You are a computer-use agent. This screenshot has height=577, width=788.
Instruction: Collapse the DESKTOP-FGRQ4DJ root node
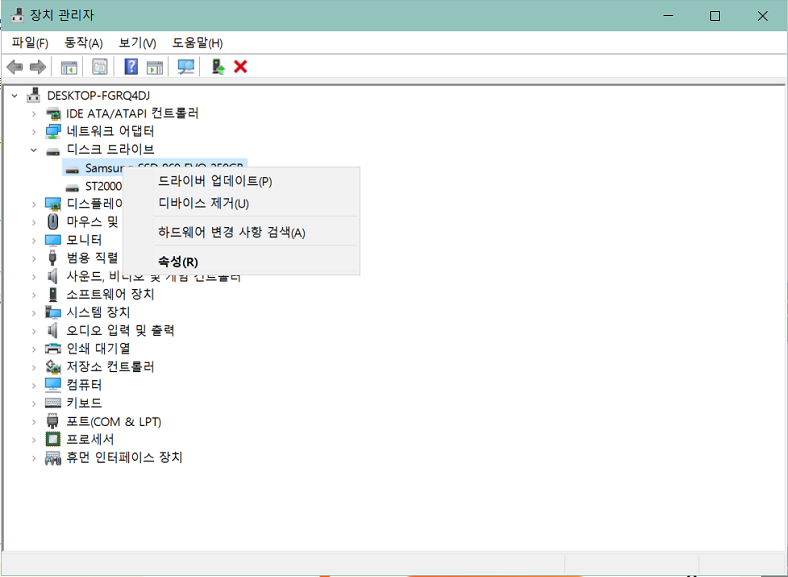click(15, 95)
